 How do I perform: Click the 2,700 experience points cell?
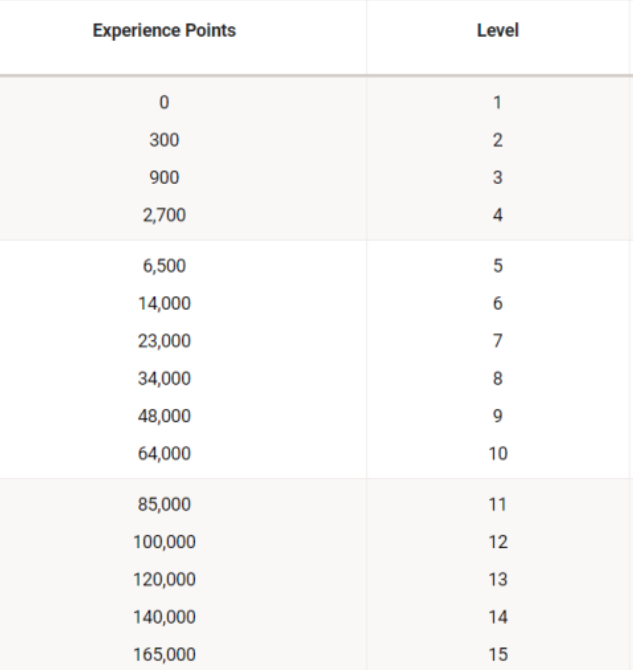(164, 215)
